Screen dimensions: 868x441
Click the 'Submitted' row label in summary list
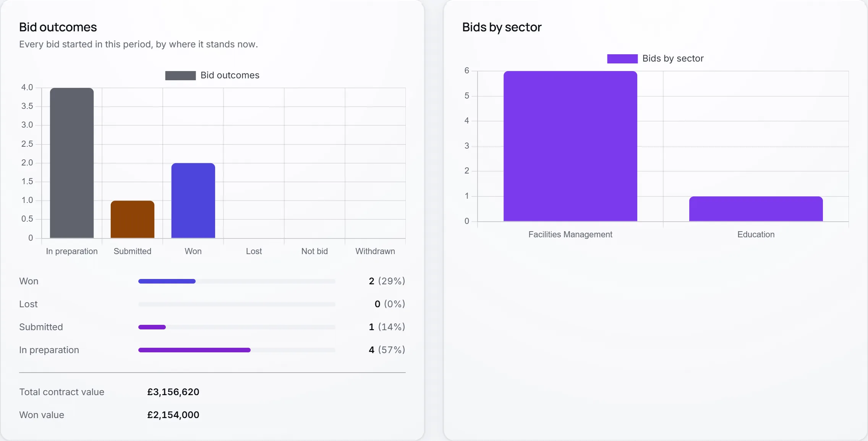click(41, 327)
